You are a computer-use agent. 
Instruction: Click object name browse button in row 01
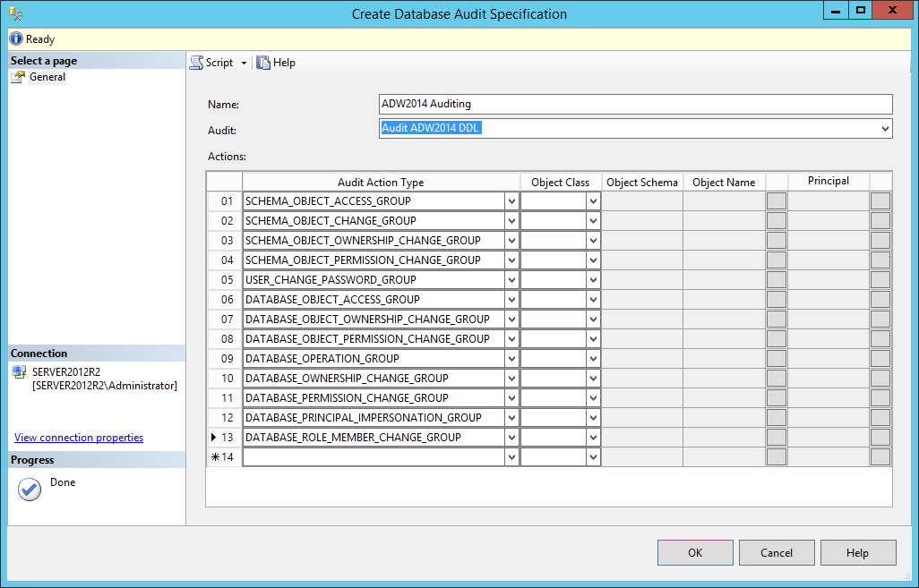pyautogui.click(x=777, y=200)
